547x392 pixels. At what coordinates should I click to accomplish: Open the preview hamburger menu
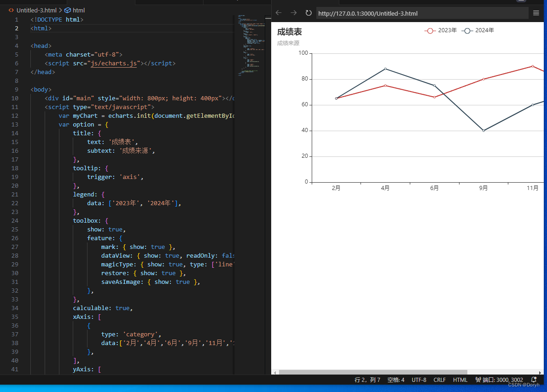536,13
